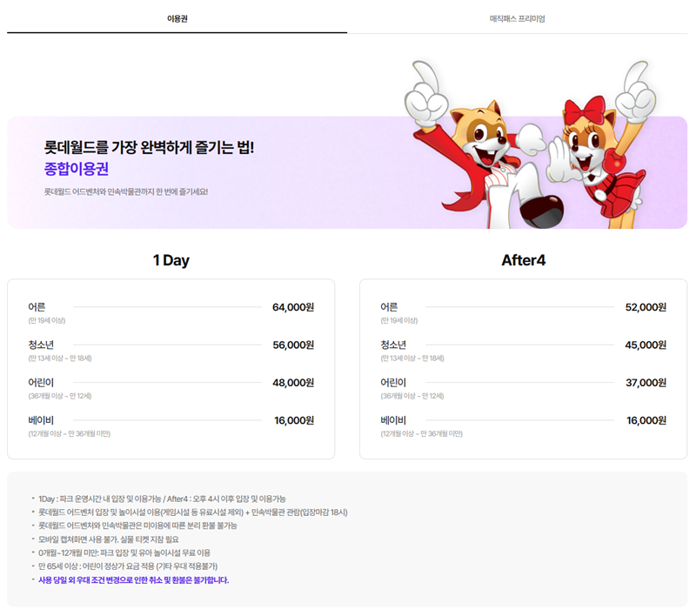Click note about 민속박물관 관람(입장마감 18시)
The image size is (696, 616).
click(x=193, y=512)
